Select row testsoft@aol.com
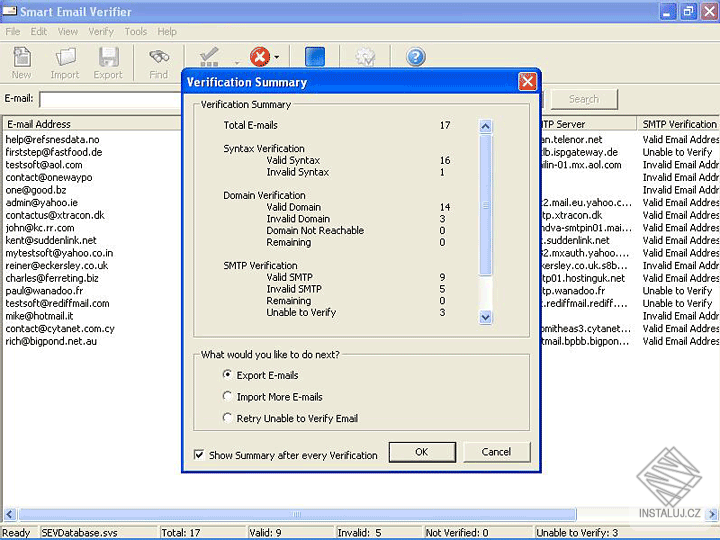 [x=44, y=165]
